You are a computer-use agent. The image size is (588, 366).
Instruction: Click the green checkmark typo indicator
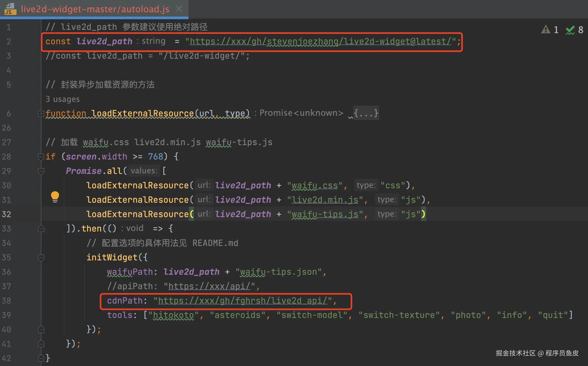(x=570, y=30)
